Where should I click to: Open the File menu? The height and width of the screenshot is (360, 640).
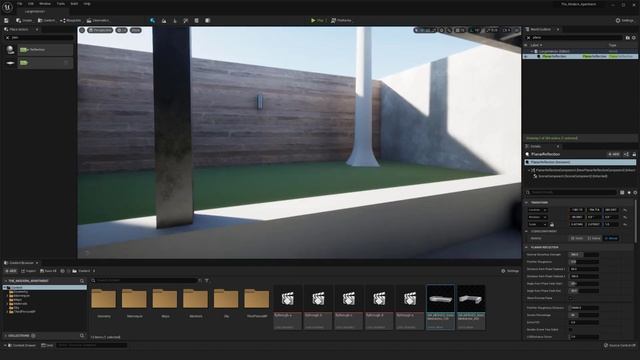(20, 4)
